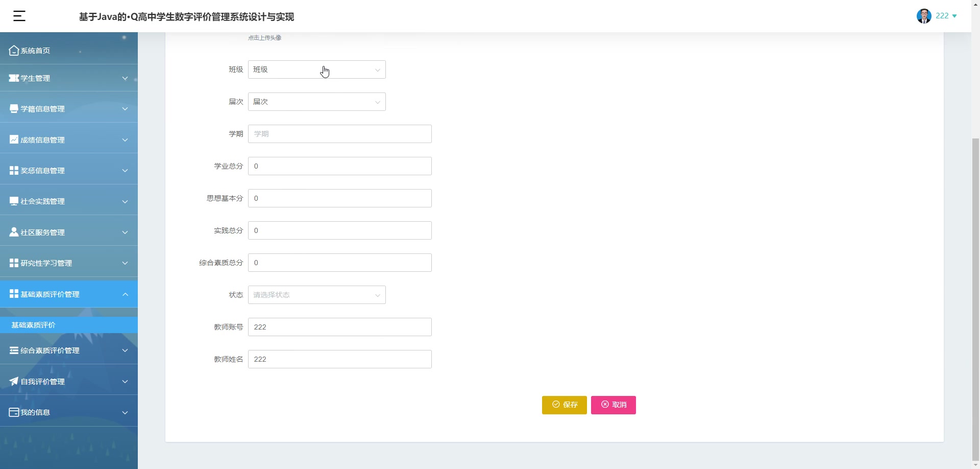Viewport: 980px width, 469px height.
Task: Click the 奖惩信息管理 grid icon
Action: tap(14, 170)
